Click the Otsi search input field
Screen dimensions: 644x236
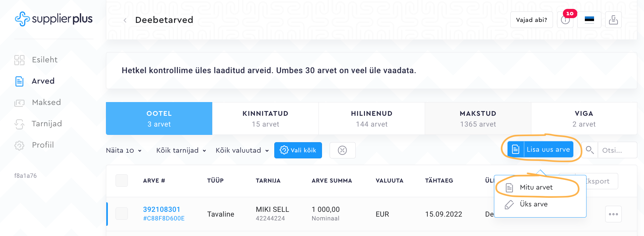617,150
